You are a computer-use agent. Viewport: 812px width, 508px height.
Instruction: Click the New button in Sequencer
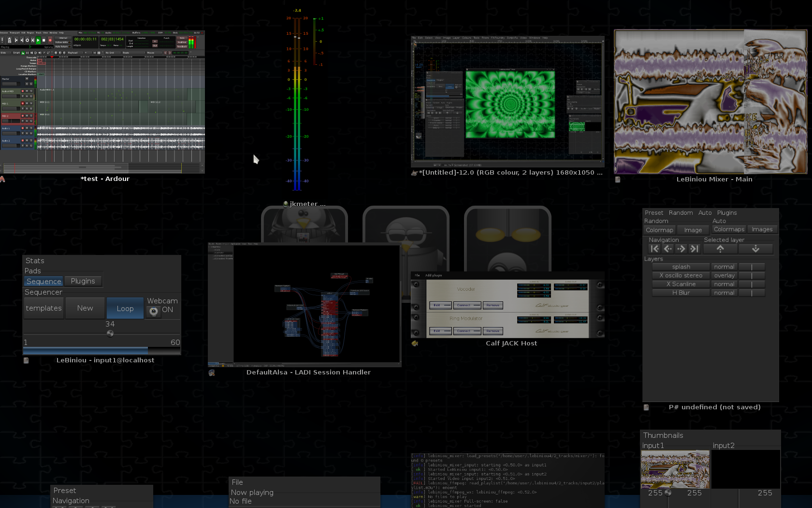(85, 308)
